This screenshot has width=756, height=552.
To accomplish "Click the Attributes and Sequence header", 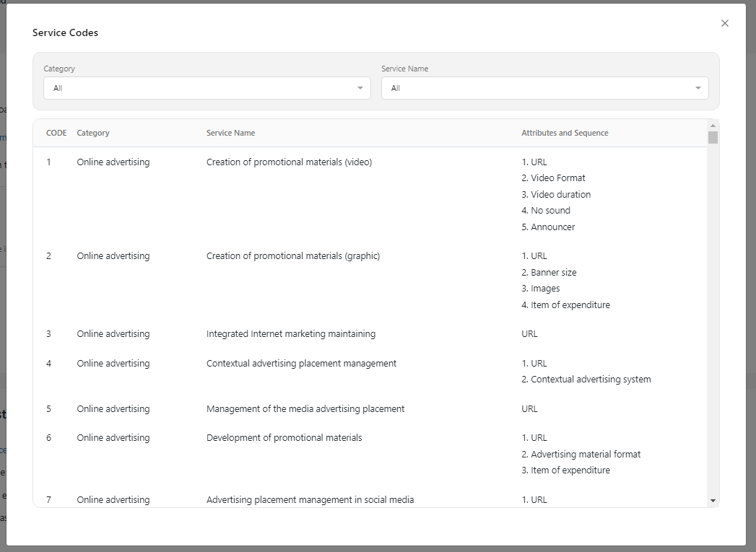I will tap(565, 133).
